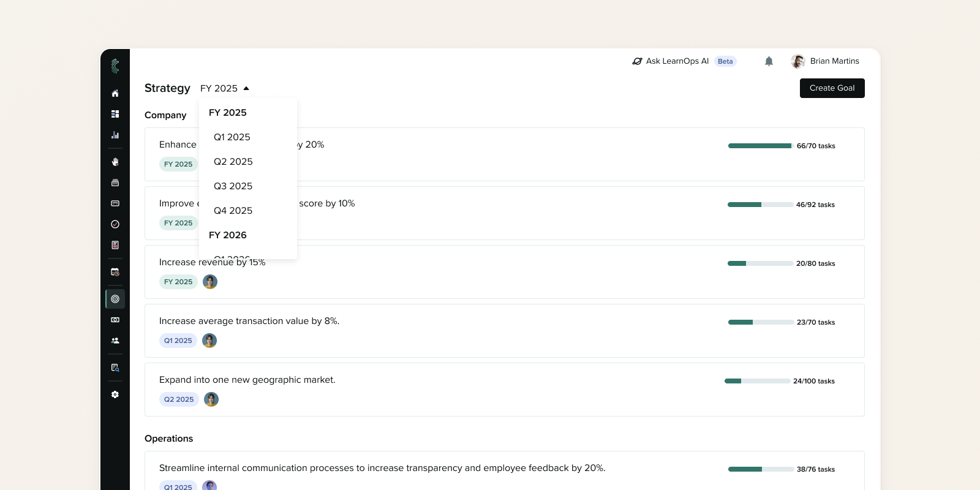Open the checkmark circle icon in sidebar
The image size is (980, 490).
coord(115,224)
